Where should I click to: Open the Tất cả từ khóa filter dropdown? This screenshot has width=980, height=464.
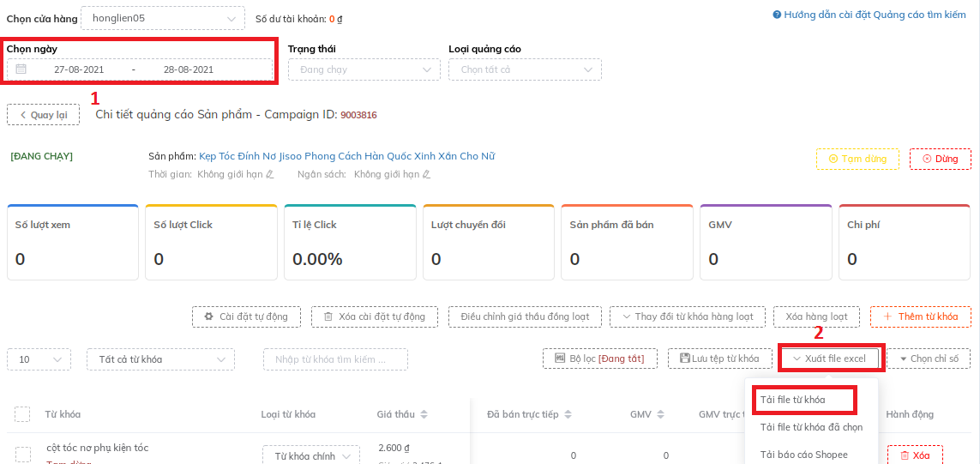coord(160,359)
